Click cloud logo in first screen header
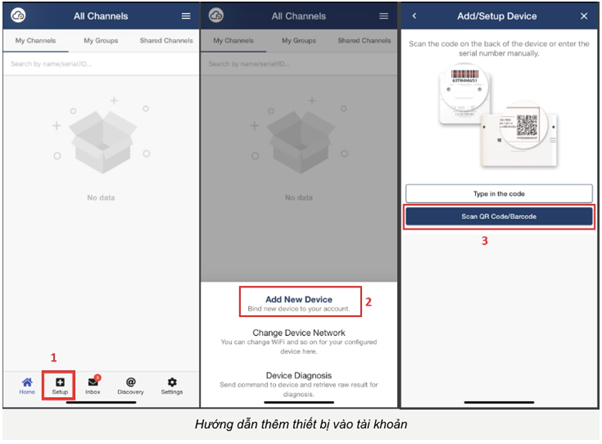Screen dimensions: 602x444 pos(18,16)
